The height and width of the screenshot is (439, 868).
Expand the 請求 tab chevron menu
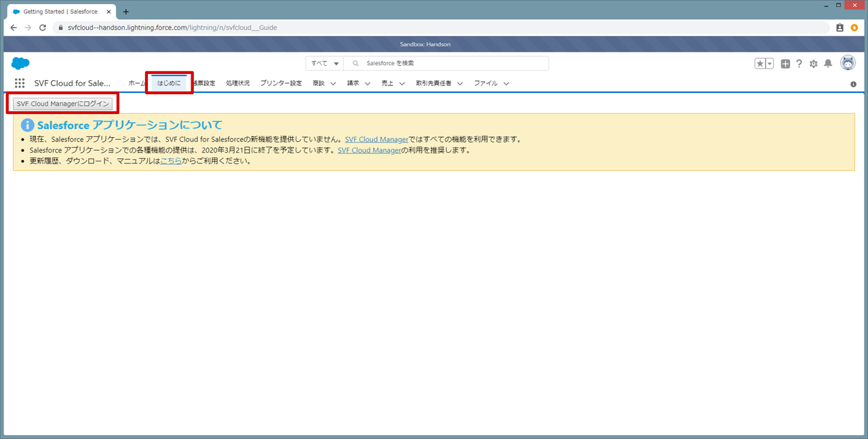368,83
